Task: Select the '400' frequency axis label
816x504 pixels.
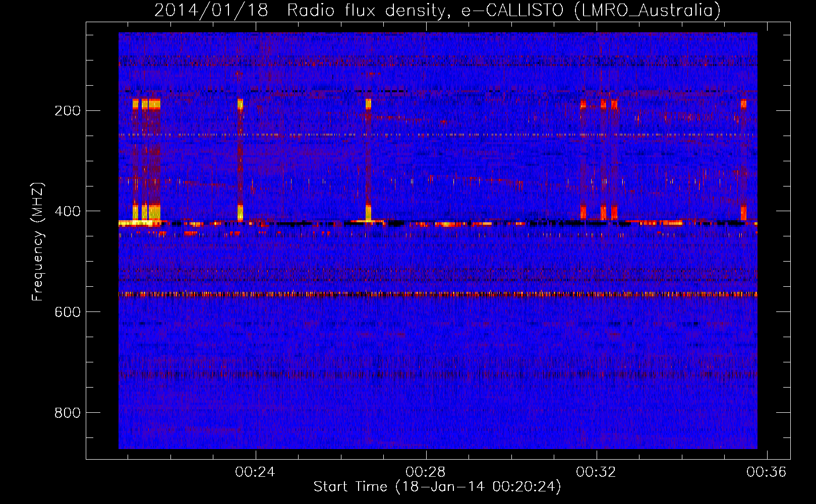Action: 68,212
